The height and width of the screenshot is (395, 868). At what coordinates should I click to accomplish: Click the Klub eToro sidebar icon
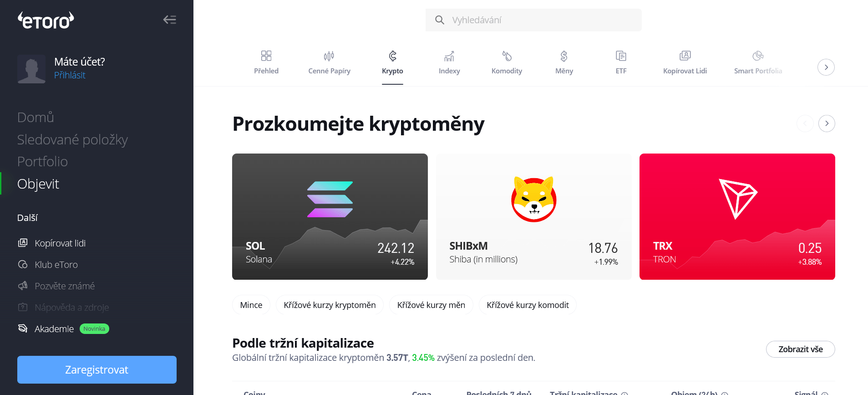point(23,264)
